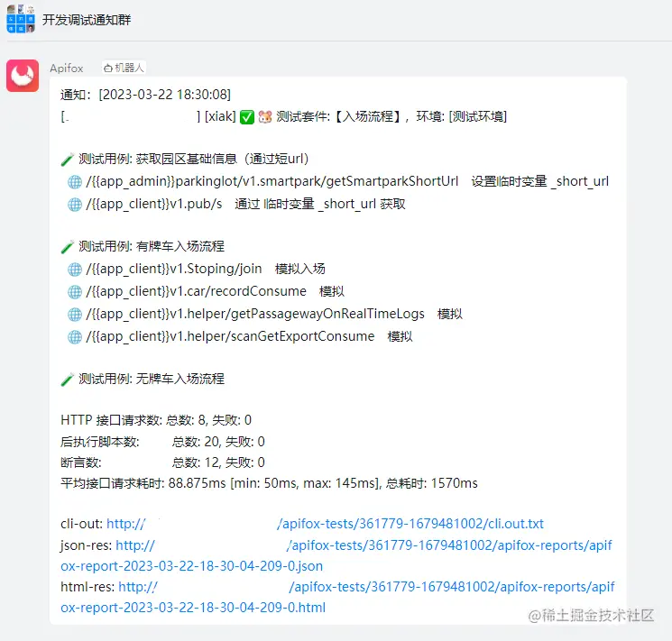Click pencil icon next to 有牌车入场流程

pos(68,247)
